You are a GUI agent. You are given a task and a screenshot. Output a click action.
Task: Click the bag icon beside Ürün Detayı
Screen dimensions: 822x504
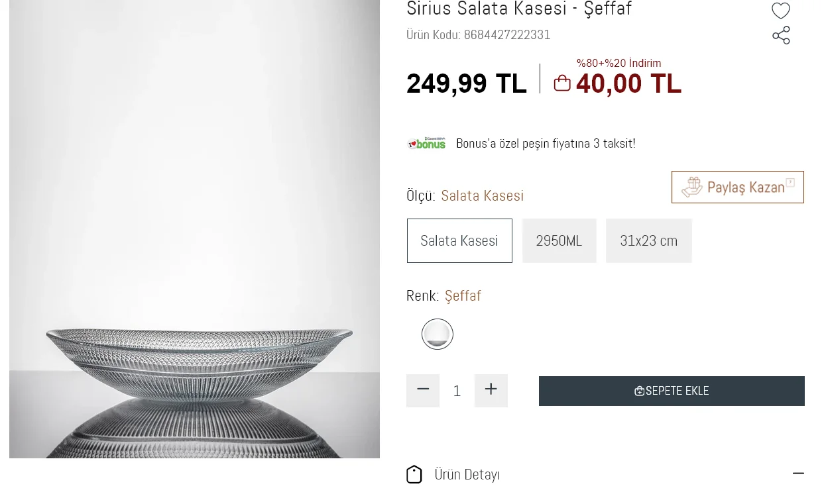point(414,474)
